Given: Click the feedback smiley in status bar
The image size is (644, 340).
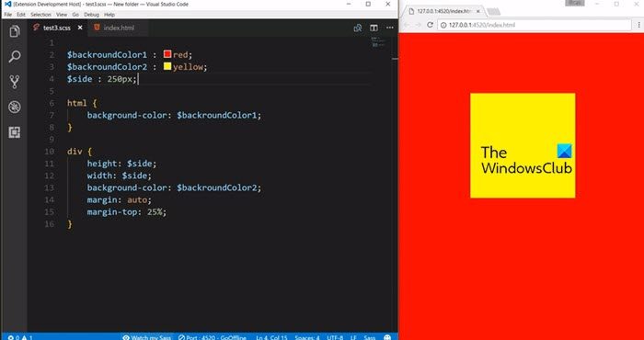Looking at the screenshot, I should pyautogui.click(x=387, y=337).
